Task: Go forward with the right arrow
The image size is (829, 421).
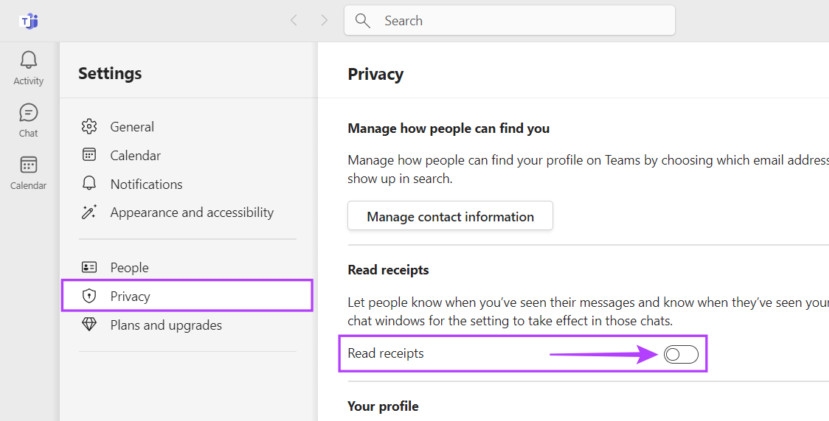Action: (324, 21)
